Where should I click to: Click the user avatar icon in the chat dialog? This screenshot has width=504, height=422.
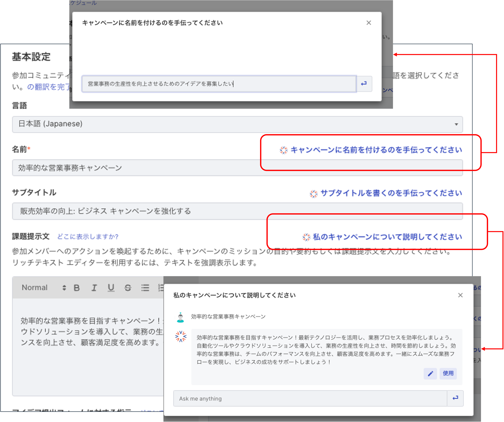tap(180, 317)
